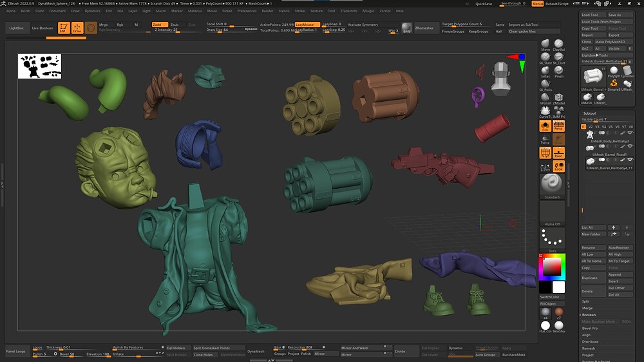644x362 pixels.
Task: Open the Preferences menu
Action: coord(247,11)
